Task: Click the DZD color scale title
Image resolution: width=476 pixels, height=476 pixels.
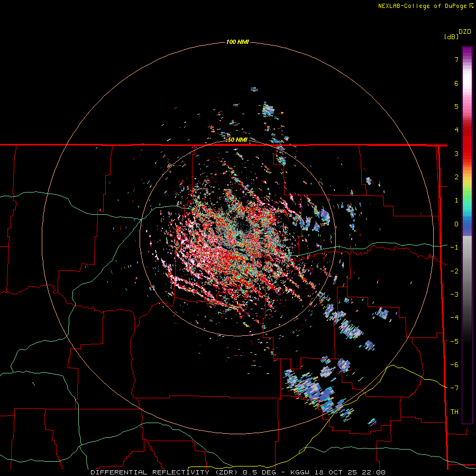Action: click(x=465, y=32)
